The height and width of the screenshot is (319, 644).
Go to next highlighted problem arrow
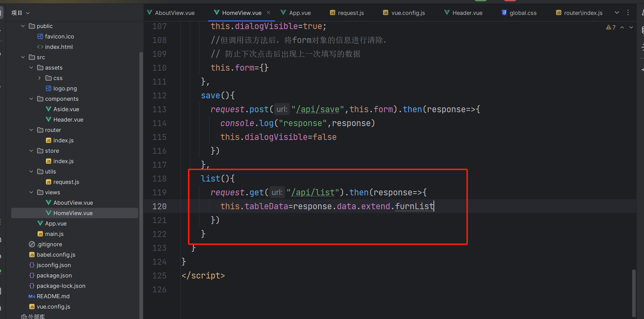[631, 27]
